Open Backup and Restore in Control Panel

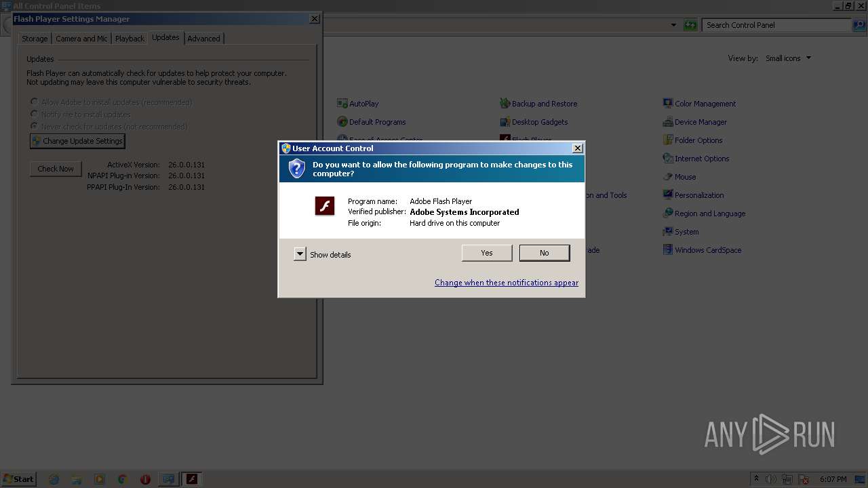pyautogui.click(x=538, y=104)
